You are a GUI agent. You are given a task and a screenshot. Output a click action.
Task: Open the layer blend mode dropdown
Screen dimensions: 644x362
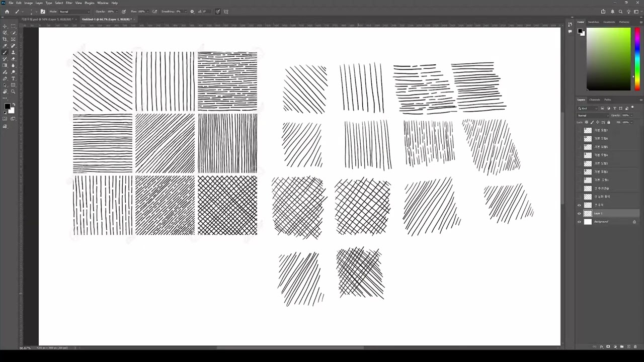pyautogui.click(x=593, y=116)
